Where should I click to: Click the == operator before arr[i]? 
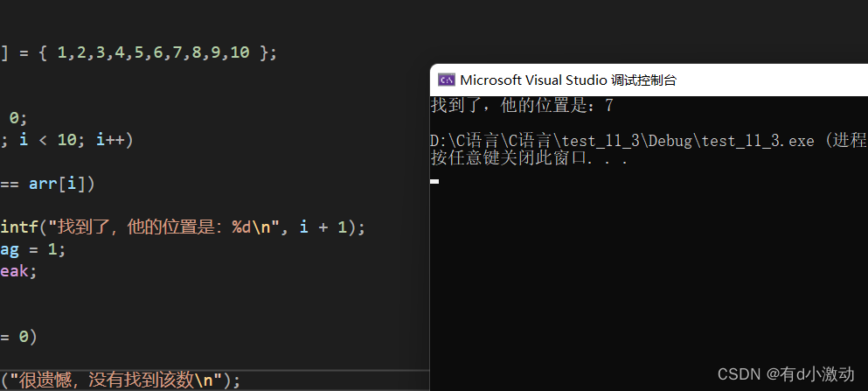click(x=10, y=184)
